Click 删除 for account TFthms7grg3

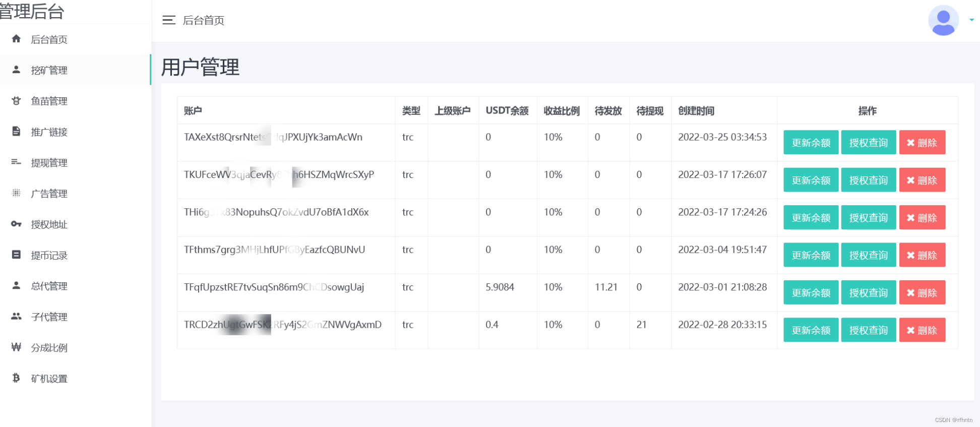point(922,255)
